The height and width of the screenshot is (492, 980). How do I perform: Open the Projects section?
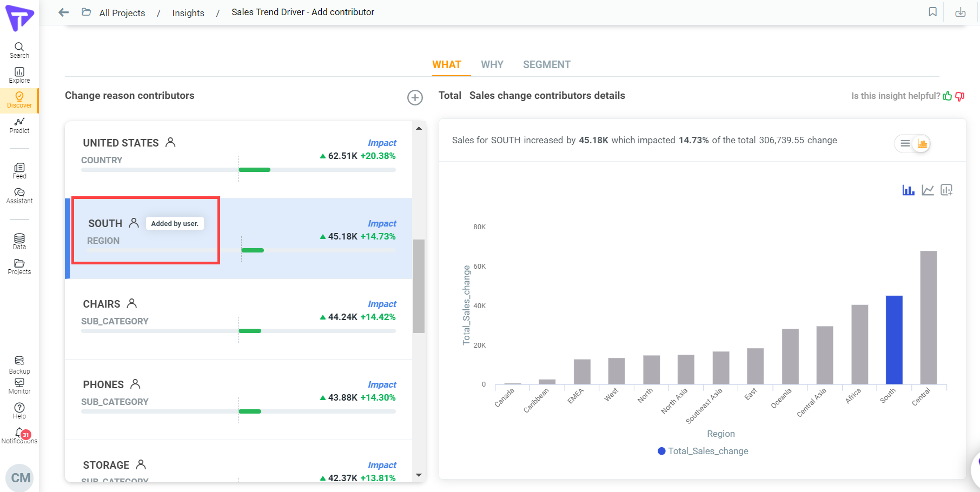[19, 267]
